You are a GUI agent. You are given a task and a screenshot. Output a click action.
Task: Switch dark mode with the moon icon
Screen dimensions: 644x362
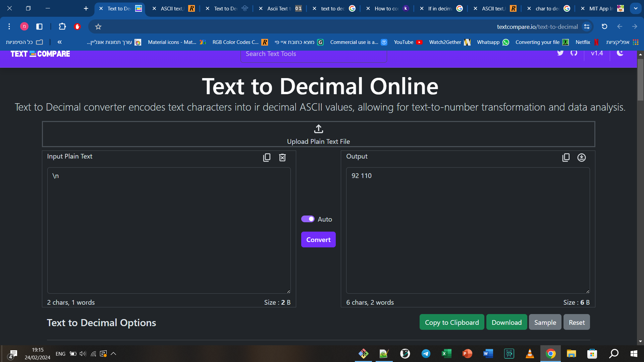point(620,53)
